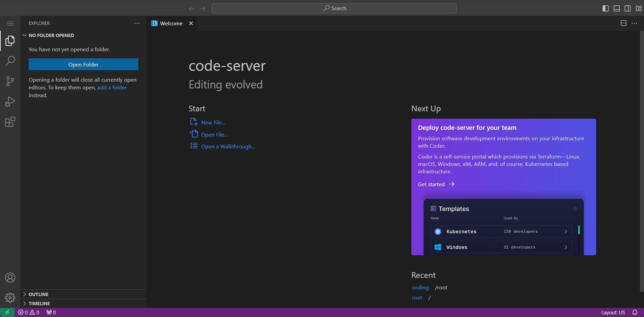This screenshot has width=644, height=317.
Task: Close the Welcome tab
Action: [x=191, y=23]
